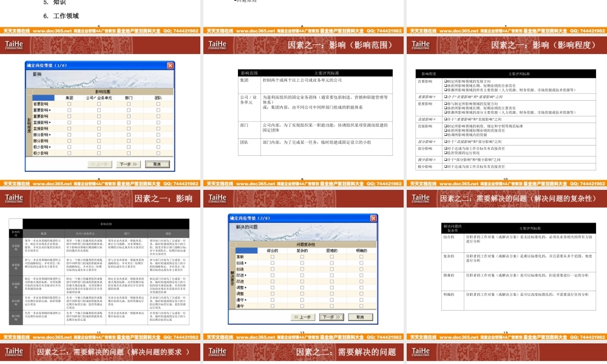Image resolution: width=607 pixels, height=364 pixels.
Task: Click 明确的 column header in dialog 2/6
Action: pos(361,251)
